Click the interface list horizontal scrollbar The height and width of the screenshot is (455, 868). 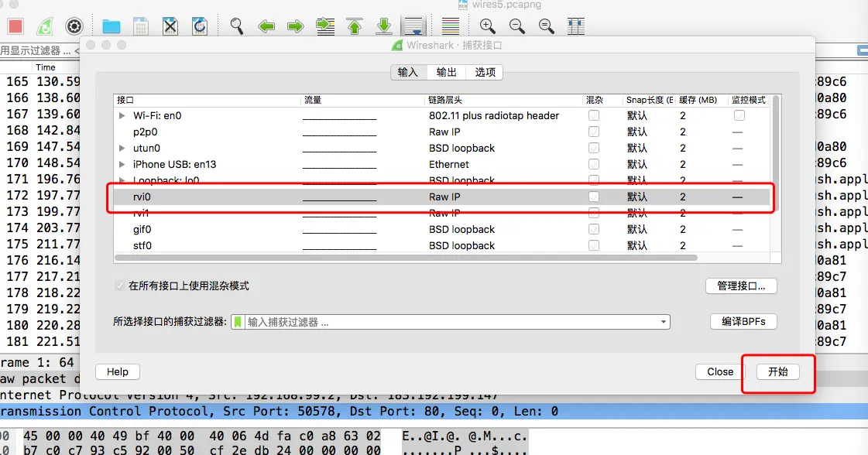406,258
